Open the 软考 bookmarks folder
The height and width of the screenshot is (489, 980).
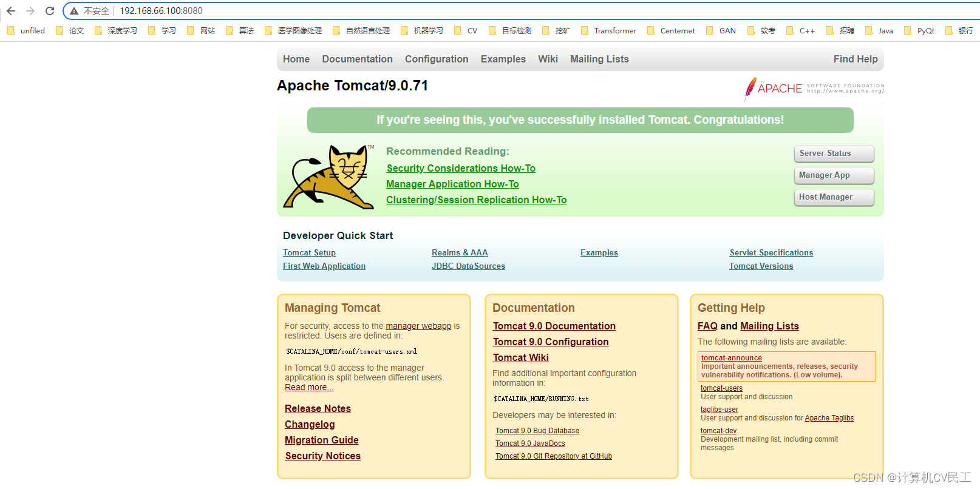(761, 30)
